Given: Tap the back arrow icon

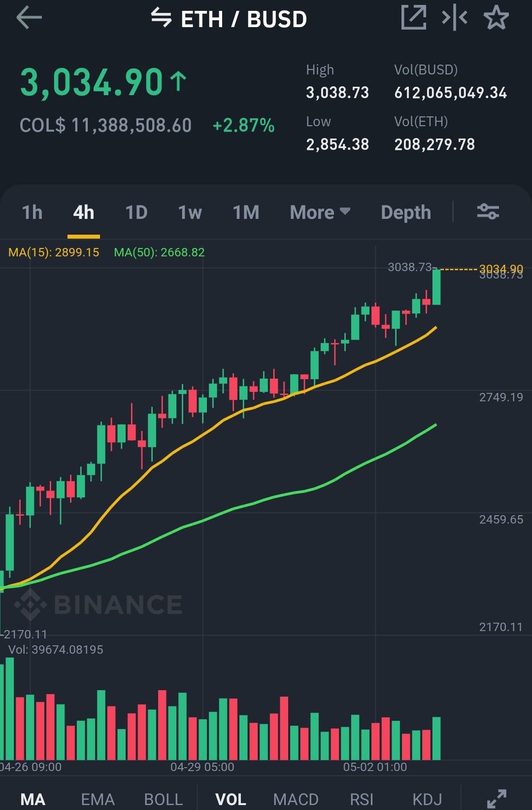Looking at the screenshot, I should click(29, 18).
